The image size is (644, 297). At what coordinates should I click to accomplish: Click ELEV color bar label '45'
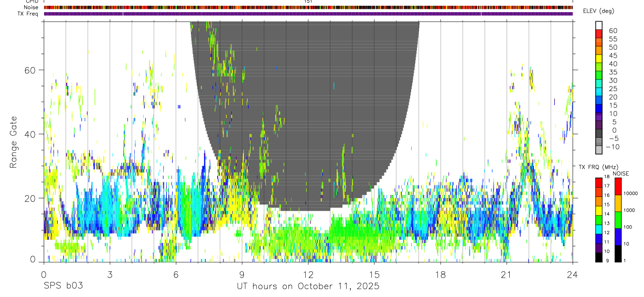point(612,56)
